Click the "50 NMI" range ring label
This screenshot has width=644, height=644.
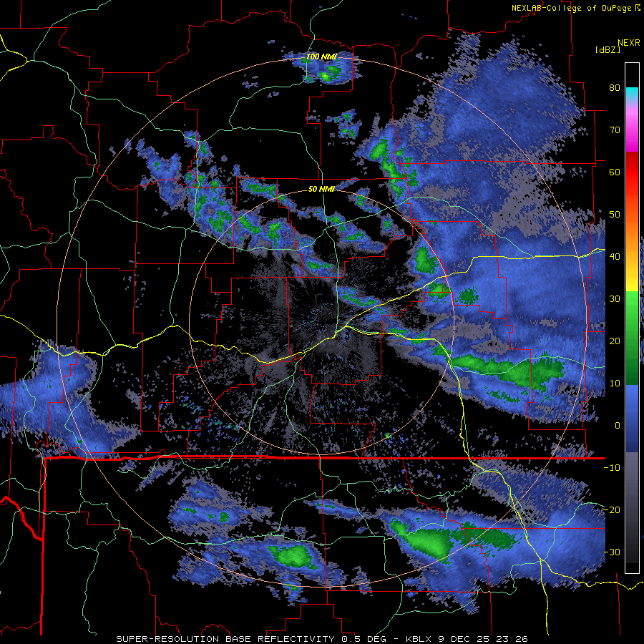(x=321, y=190)
